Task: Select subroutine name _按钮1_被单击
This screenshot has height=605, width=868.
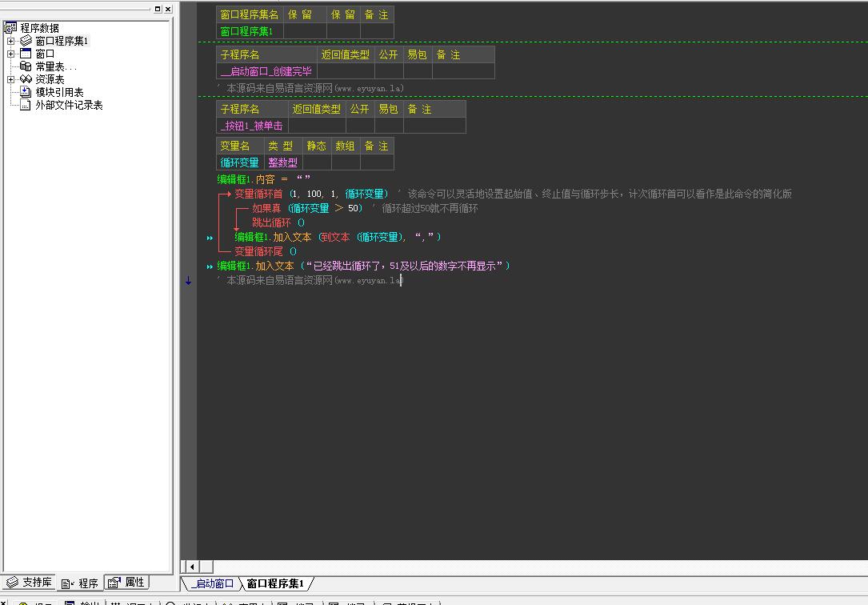Action: pos(252,126)
